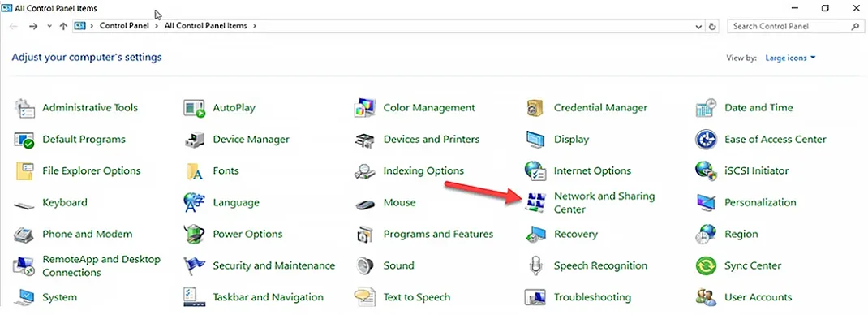868x315 pixels.
Task: Click the System link text
Action: click(x=60, y=297)
